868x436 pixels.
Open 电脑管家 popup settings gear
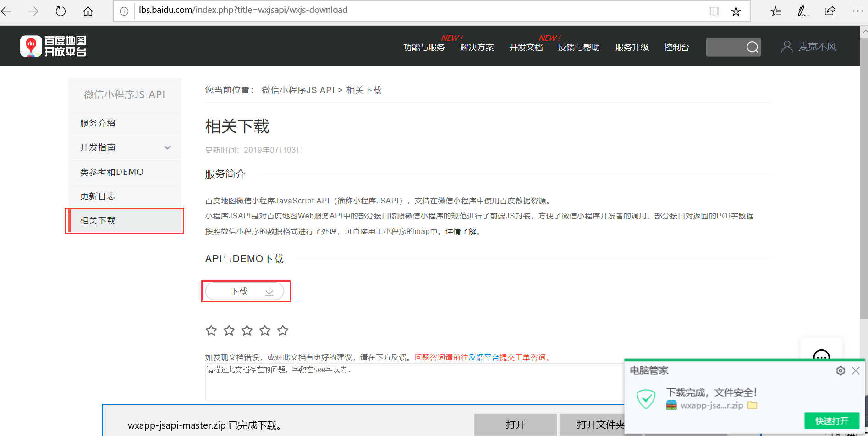tap(841, 371)
